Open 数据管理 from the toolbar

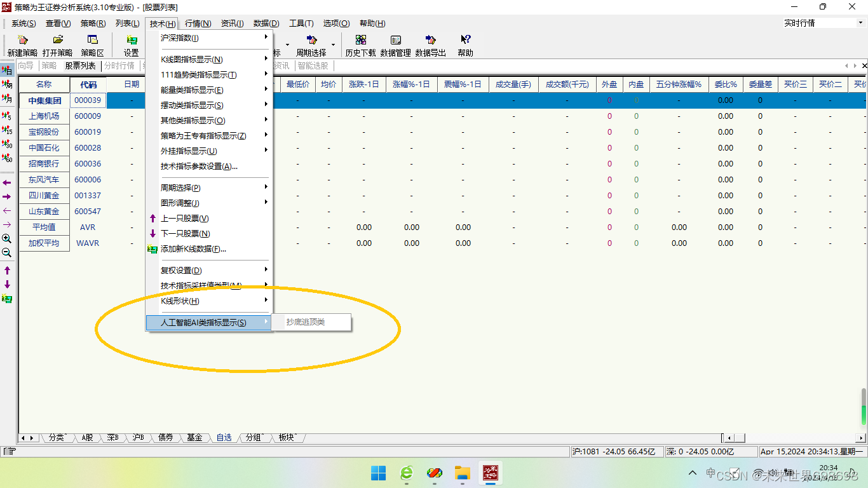tap(396, 46)
